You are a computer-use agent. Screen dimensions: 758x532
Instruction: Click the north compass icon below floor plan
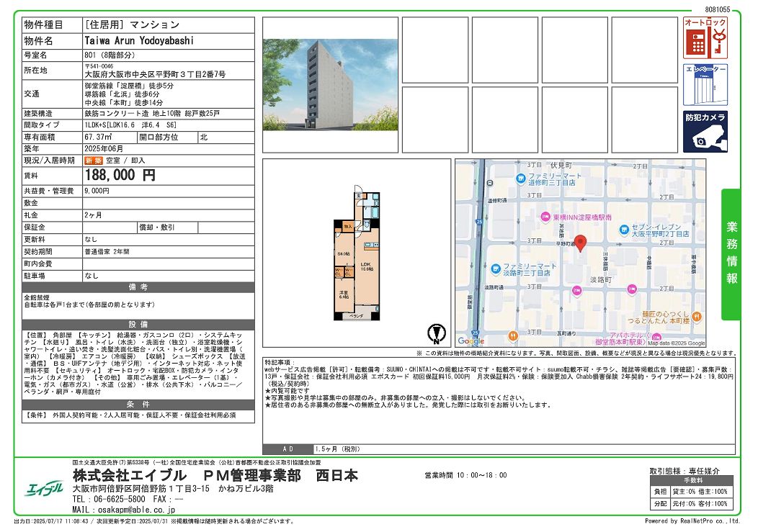pyautogui.click(x=434, y=333)
